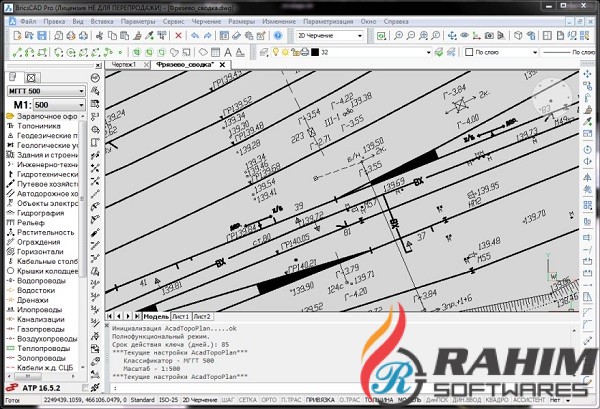
Task: Click the Cut (scissors) icon
Action: coord(99,36)
